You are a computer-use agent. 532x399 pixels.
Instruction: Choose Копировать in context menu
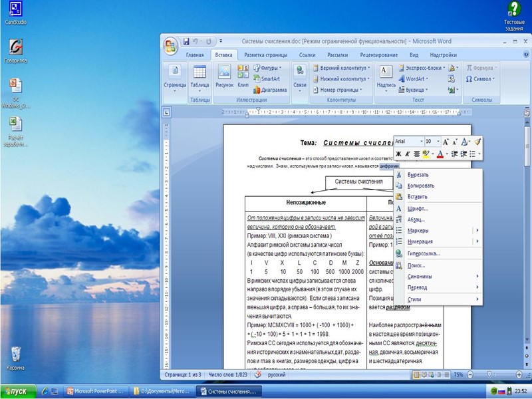coord(438,186)
